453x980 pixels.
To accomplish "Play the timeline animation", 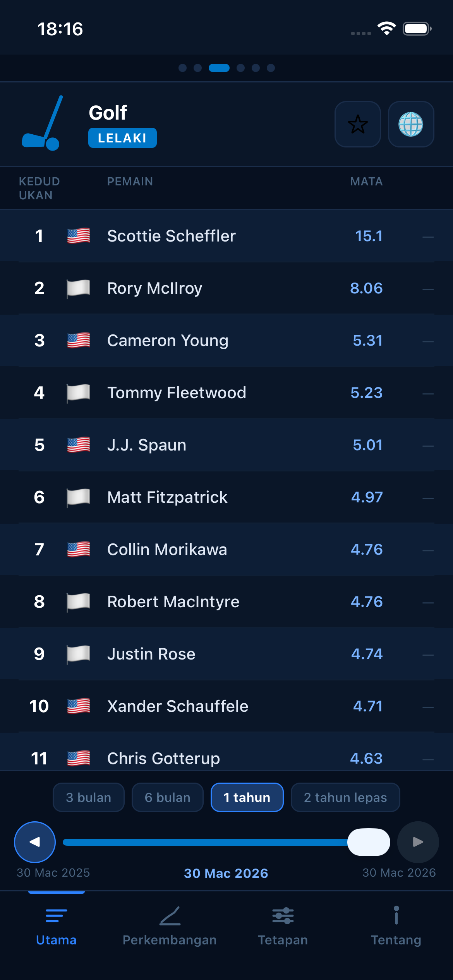I will tap(417, 842).
